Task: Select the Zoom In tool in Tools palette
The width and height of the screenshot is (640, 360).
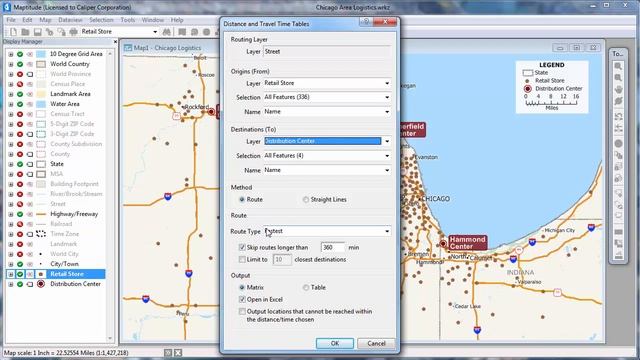Action: (618, 66)
